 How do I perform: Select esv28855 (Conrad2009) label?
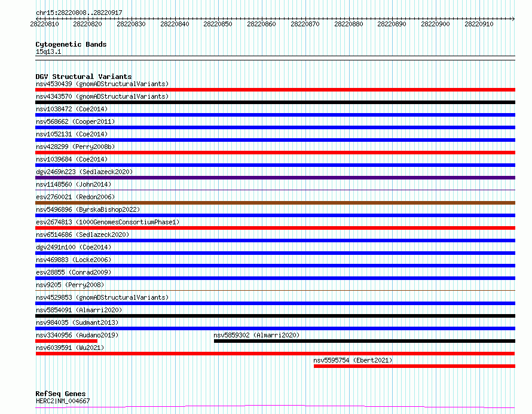point(74,272)
